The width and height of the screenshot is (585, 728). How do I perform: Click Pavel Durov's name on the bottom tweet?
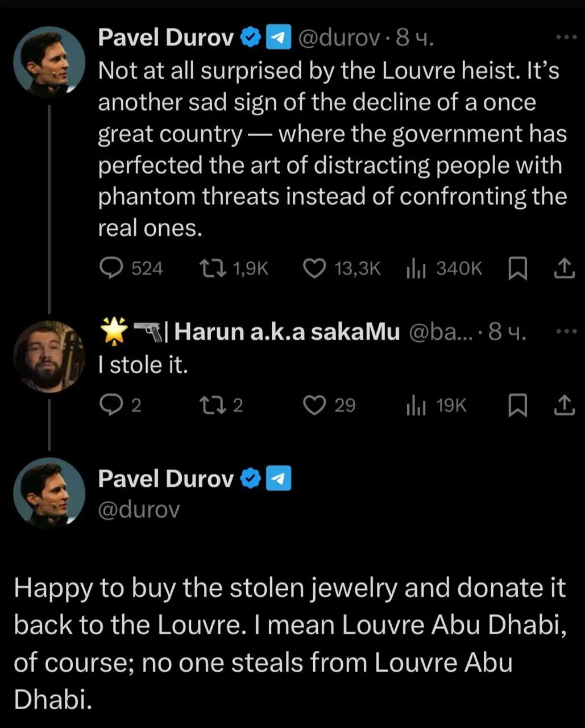click(165, 478)
